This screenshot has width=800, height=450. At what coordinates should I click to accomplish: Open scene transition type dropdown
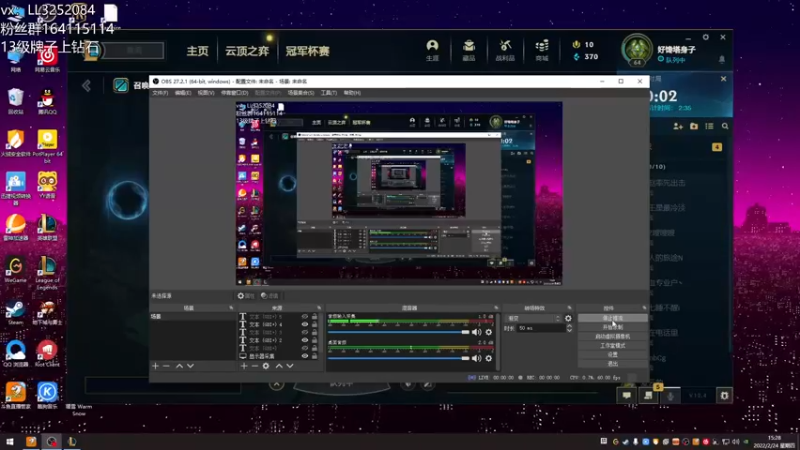pyautogui.click(x=533, y=318)
